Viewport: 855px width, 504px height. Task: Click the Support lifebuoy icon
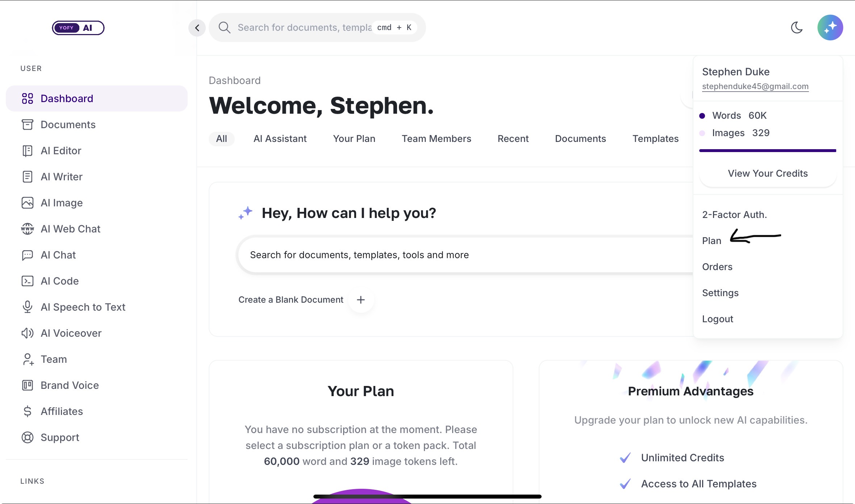[x=28, y=437]
